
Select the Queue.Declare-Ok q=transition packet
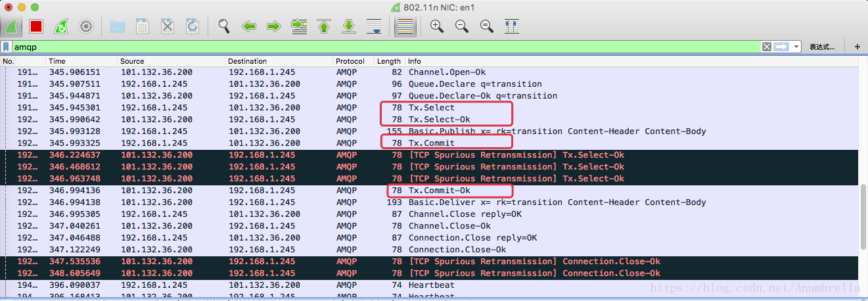pos(429,96)
